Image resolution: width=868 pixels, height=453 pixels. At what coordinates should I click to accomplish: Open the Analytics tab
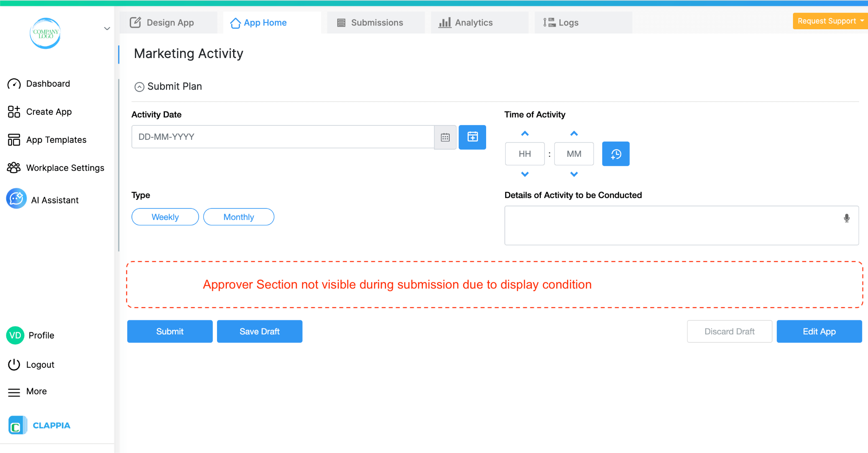(473, 22)
